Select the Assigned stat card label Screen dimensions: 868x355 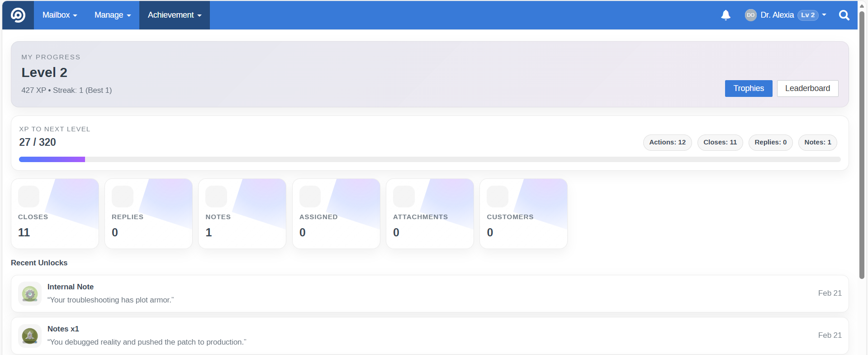[318, 217]
